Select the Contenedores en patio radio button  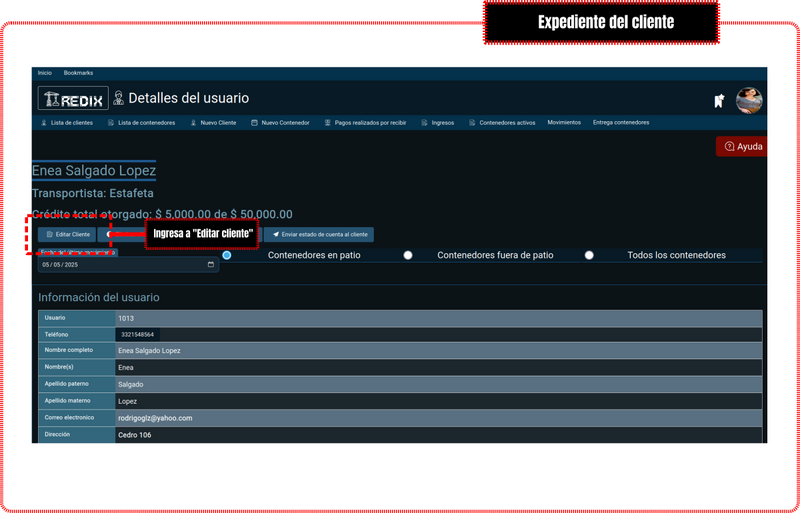(x=227, y=256)
